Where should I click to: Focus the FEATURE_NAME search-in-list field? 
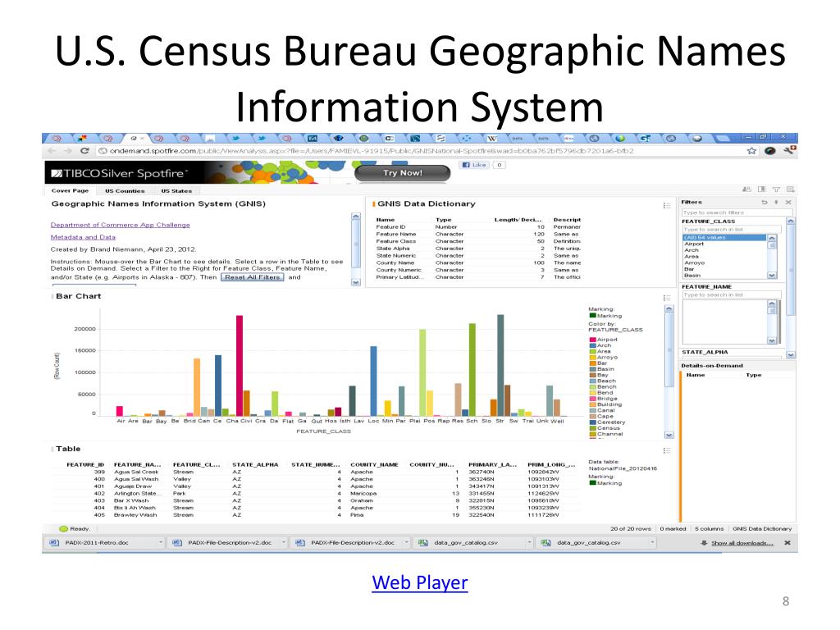[731, 294]
